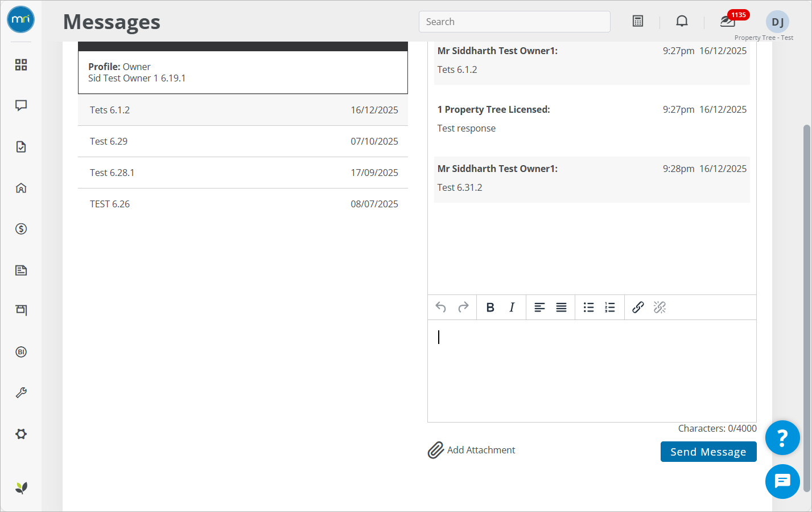Click the Test response message text
This screenshot has height=512, width=812.
pyautogui.click(x=466, y=128)
